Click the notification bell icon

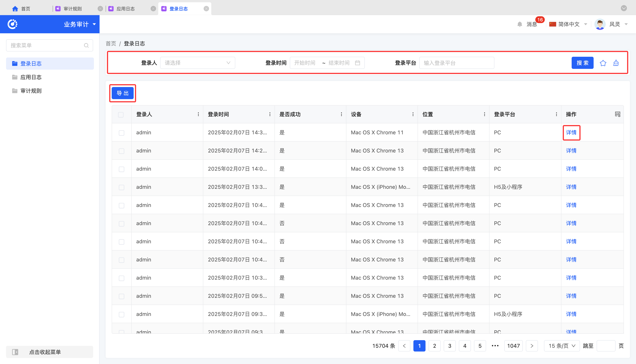(x=520, y=24)
